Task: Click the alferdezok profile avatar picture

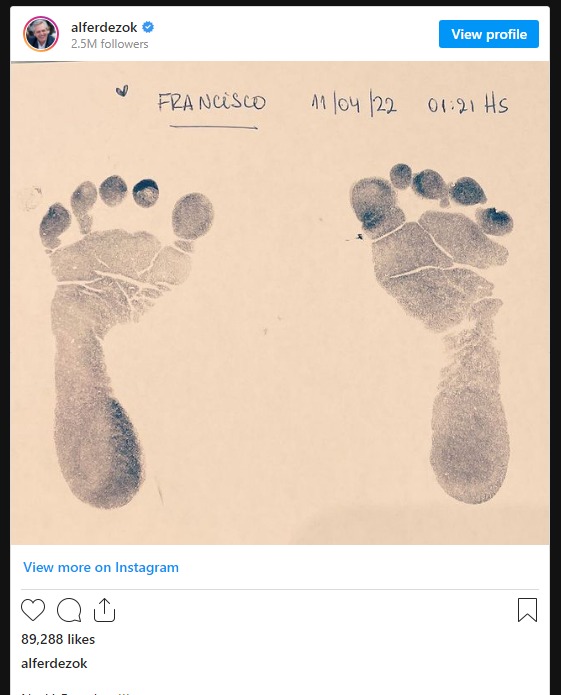Action: click(x=41, y=34)
